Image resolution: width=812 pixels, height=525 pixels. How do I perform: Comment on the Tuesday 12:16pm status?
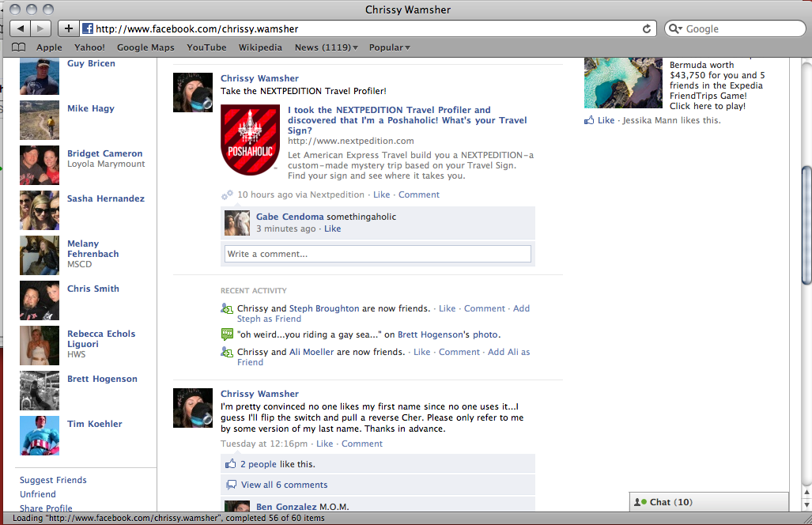point(361,444)
